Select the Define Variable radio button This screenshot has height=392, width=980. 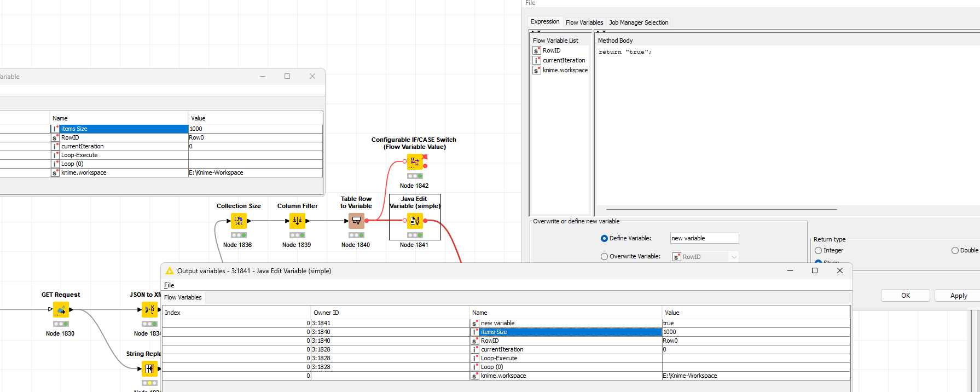coord(604,238)
